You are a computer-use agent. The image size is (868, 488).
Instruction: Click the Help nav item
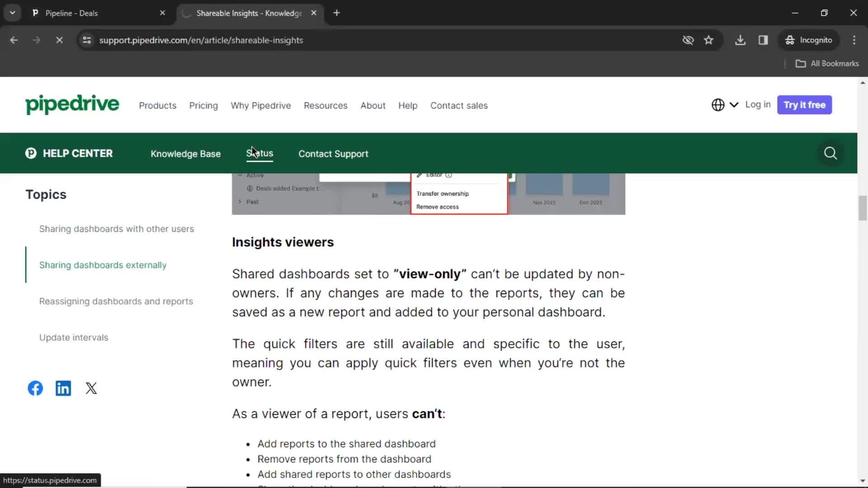click(x=408, y=106)
